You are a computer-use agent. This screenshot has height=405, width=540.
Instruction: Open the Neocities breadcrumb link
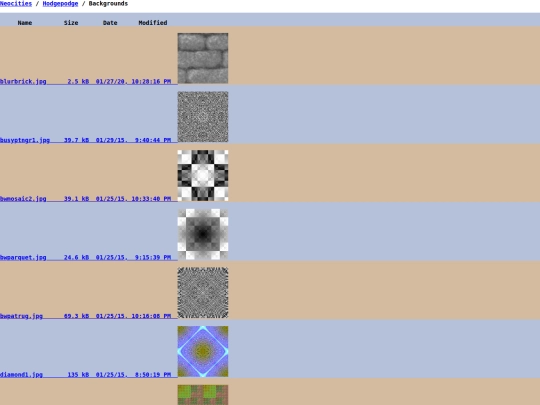pyautogui.click(x=16, y=4)
